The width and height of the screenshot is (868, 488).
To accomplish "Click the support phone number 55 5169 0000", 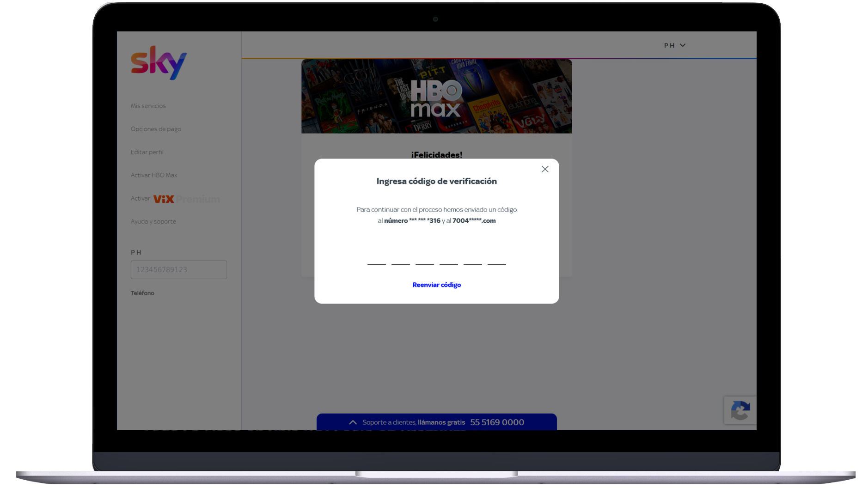I will click(x=497, y=422).
